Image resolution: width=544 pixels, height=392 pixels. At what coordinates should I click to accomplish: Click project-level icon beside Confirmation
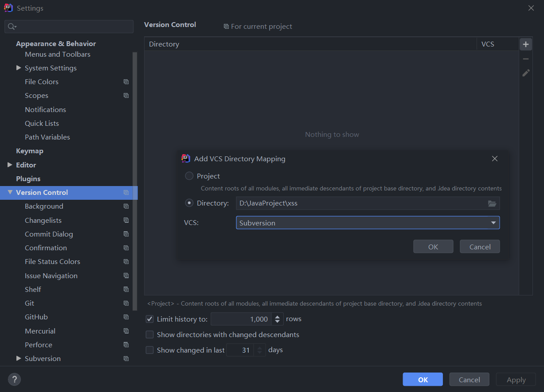(x=126, y=248)
